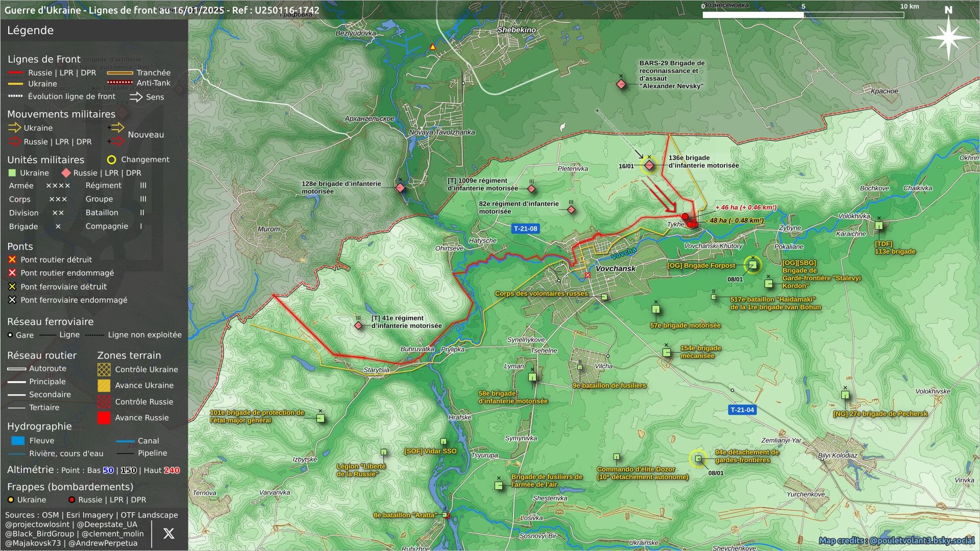Click the Bilyi Kolodiaz label
This screenshot has width=980, height=551.
[838, 456]
